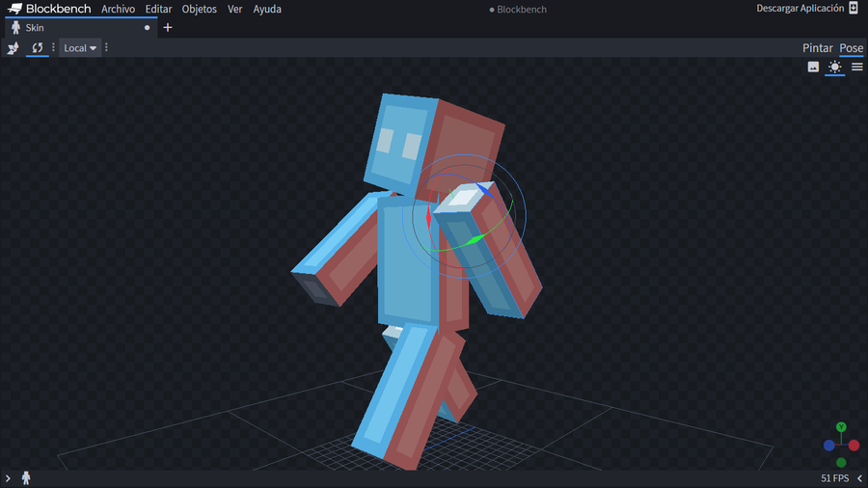This screenshot has height=488, width=868.
Task: Select the character's head cube
Action: point(435,147)
